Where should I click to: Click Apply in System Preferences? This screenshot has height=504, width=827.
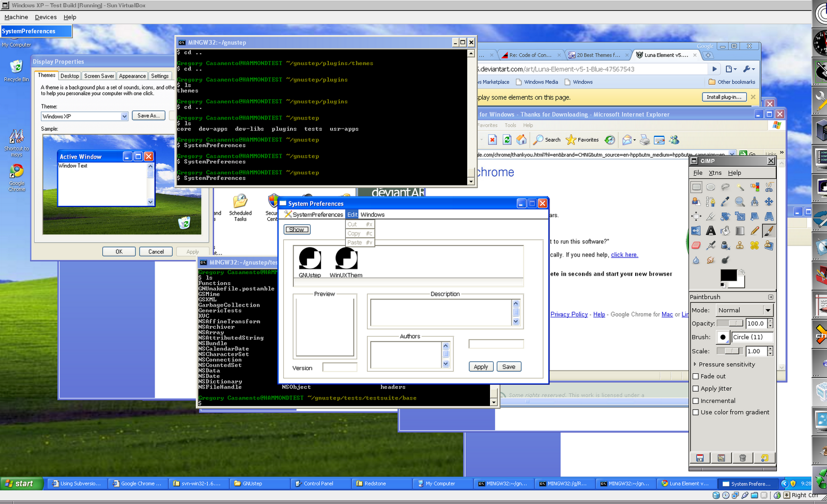tap(480, 366)
